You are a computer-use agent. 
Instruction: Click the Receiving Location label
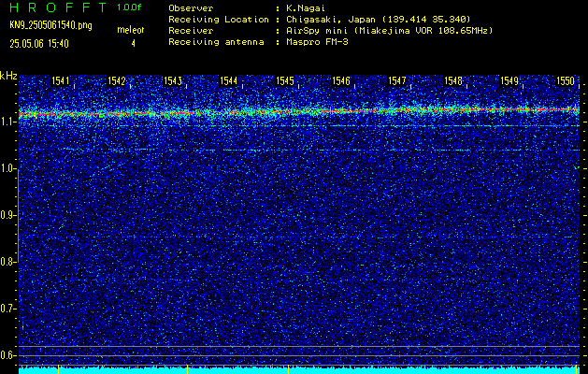pyautogui.click(x=219, y=20)
